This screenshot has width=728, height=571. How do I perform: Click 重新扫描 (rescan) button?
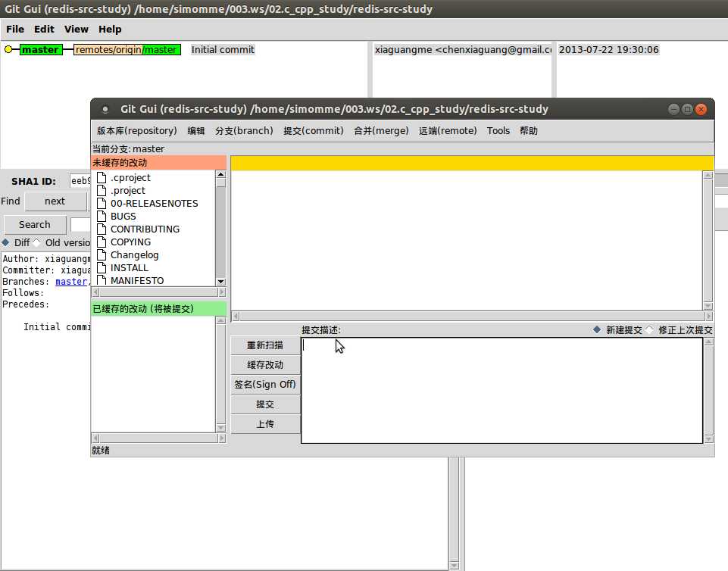[265, 345]
